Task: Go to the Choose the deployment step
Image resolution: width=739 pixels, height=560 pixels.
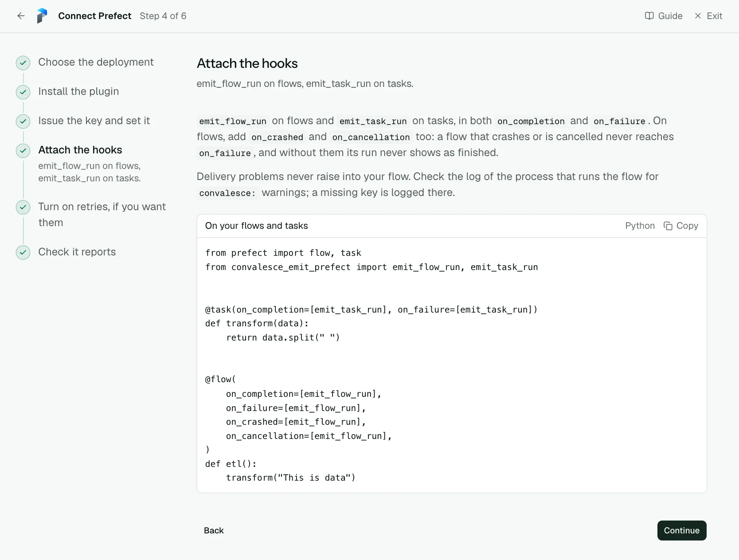Action: click(x=96, y=62)
